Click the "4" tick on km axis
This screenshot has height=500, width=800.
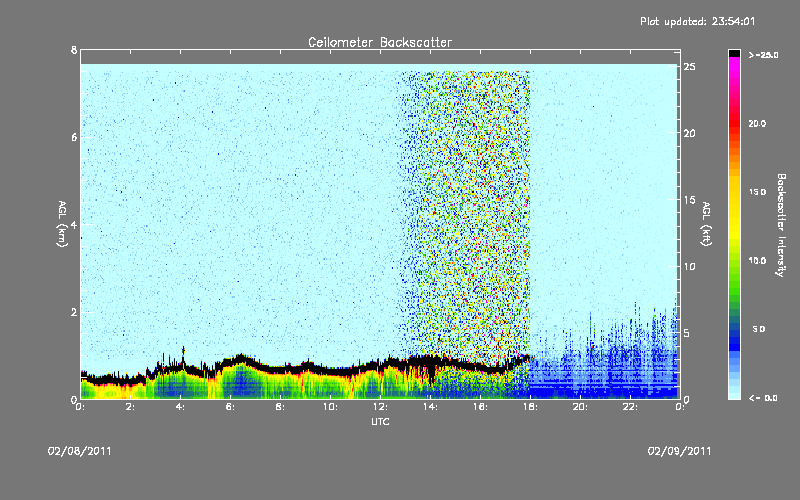point(74,224)
